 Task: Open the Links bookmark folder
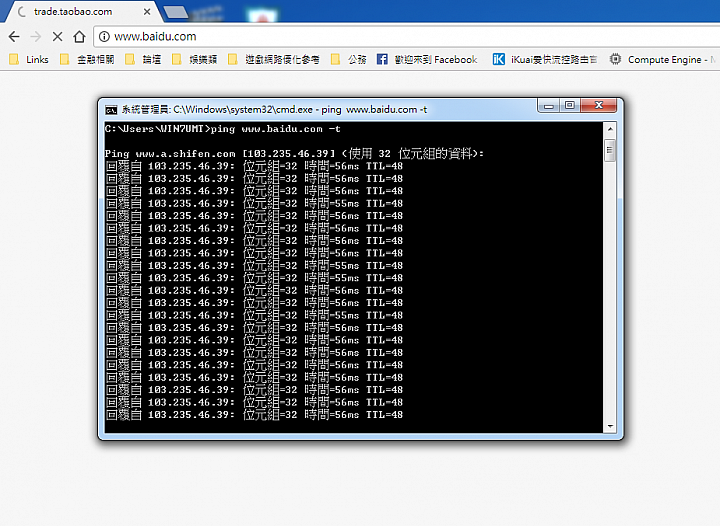pos(29,59)
